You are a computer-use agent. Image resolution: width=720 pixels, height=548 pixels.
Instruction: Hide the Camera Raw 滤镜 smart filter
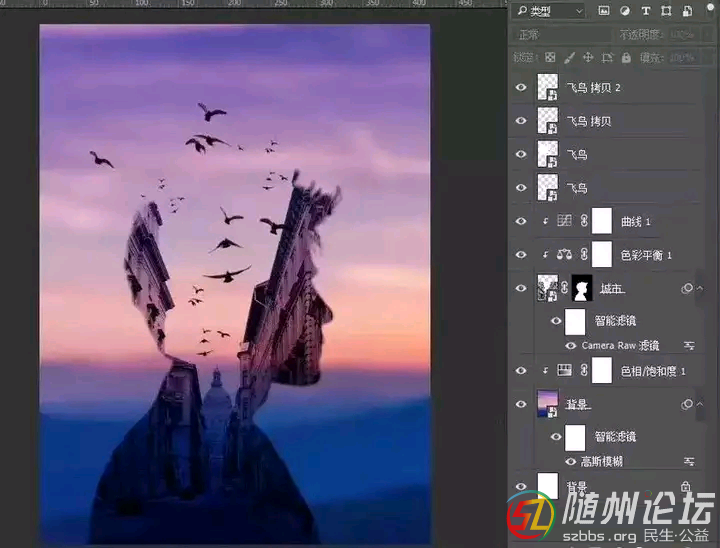click(571, 345)
